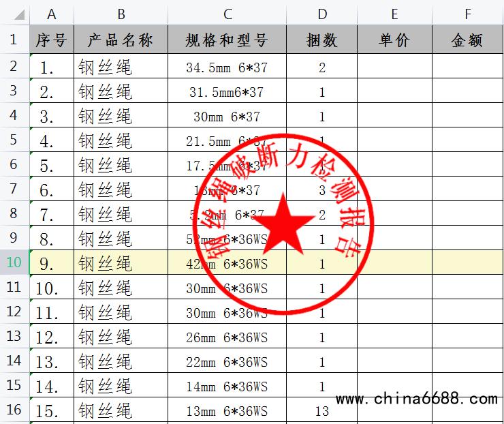Screen dimensions: 504x424
Task: Select column A header
Action: coord(52,14)
